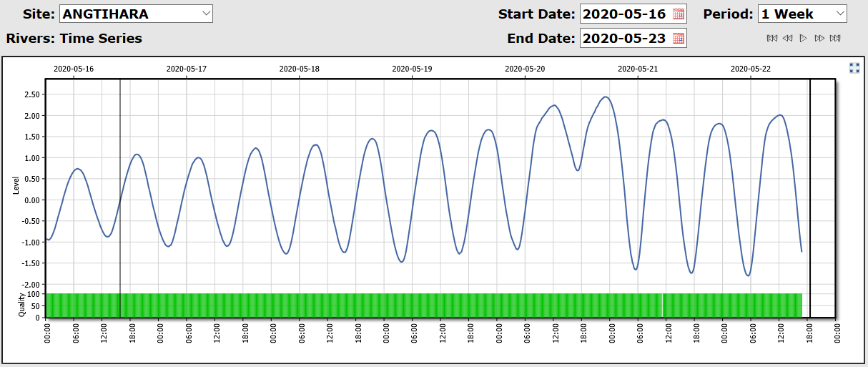Open the End Date calendar picker
Viewport: 868px width, 367px height.
point(679,39)
